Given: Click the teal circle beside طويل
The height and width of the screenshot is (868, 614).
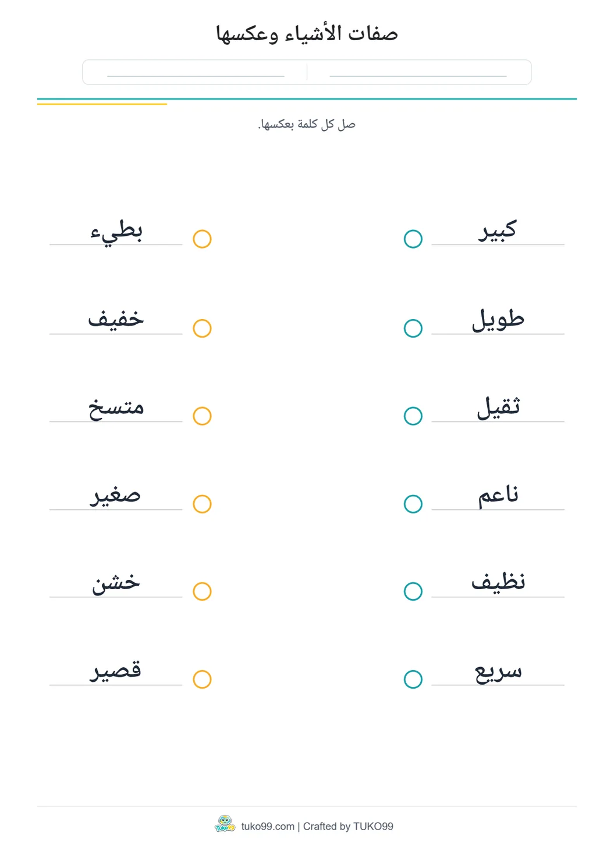Looking at the screenshot, I should coord(413,328).
